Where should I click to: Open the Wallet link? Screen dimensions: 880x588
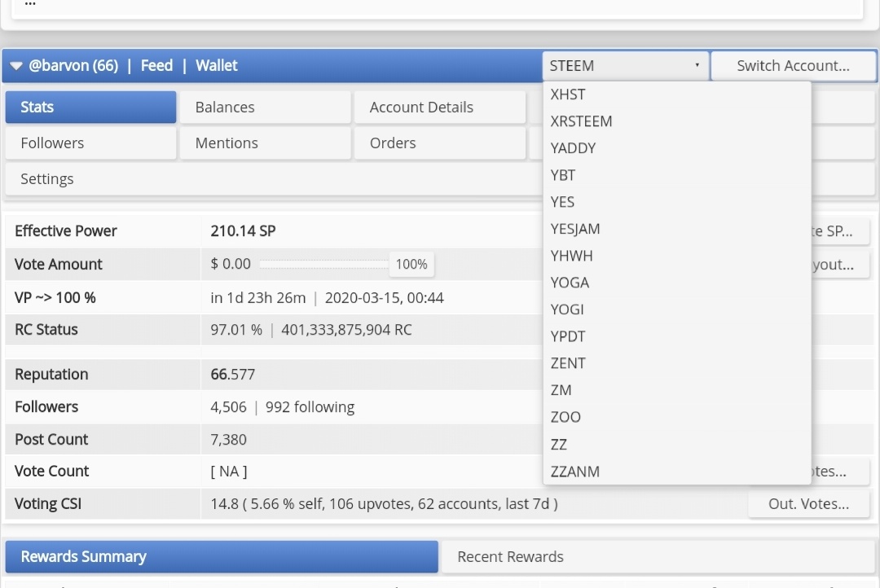[217, 66]
